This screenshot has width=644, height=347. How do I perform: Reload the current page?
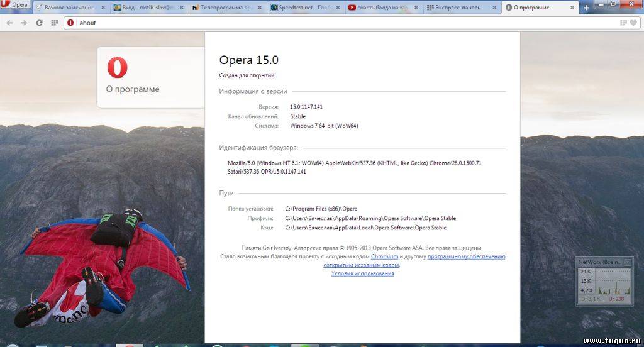click(40, 23)
